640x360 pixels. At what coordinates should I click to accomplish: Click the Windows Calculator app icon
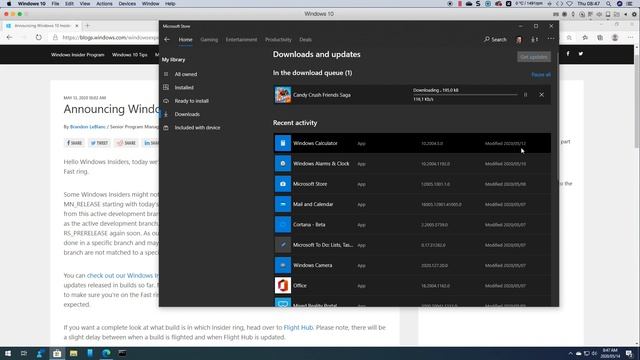point(282,143)
